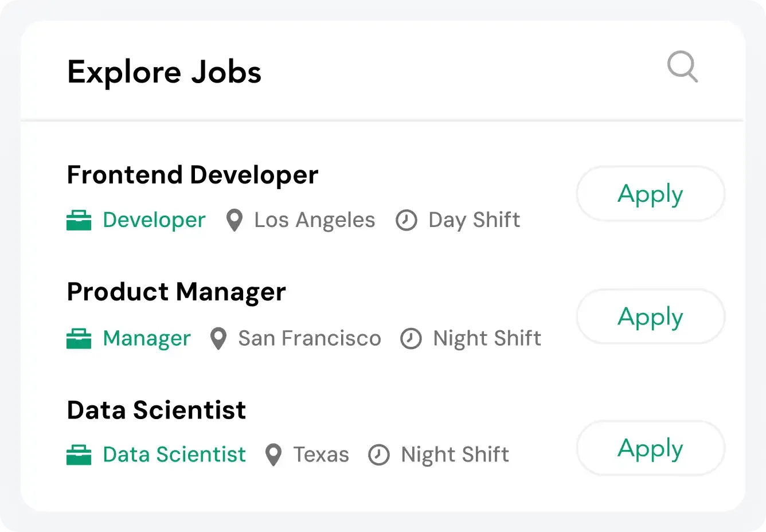Viewport: 766px width, 532px height.
Task: Apply for the Frontend Developer job
Action: pos(650,194)
